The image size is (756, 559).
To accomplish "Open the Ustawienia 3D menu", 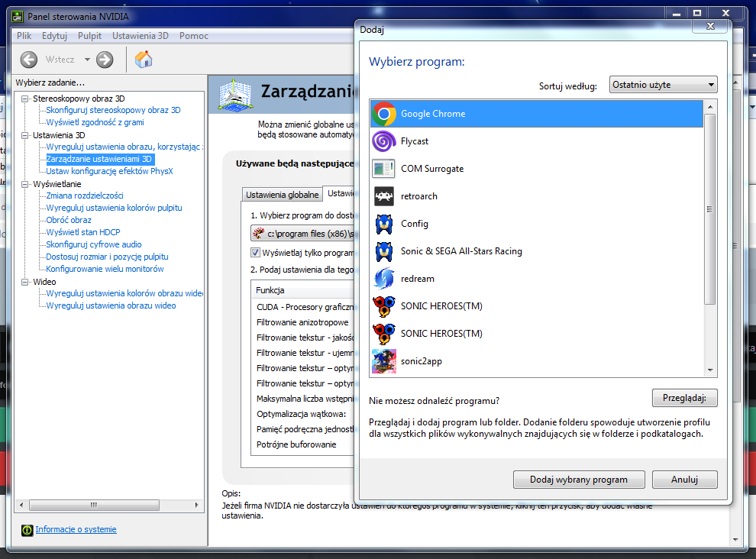I will point(141,36).
